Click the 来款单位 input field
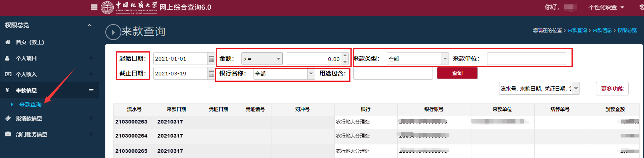This screenshot has width=644, height=158. click(x=527, y=59)
